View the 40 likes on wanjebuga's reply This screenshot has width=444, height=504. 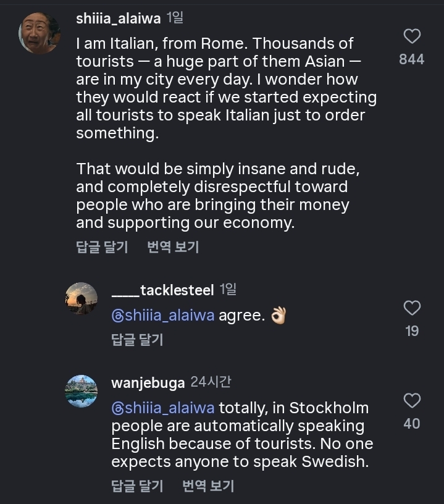point(412,424)
